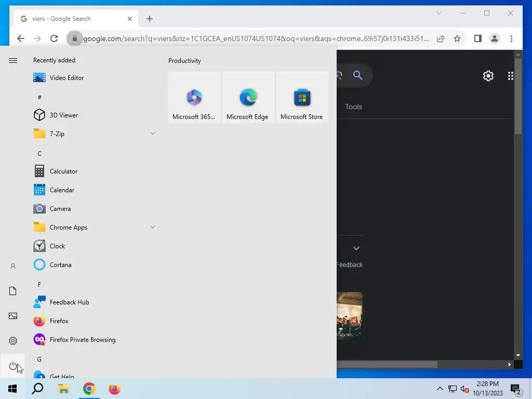
Task: Click the site lock icon
Action: (x=75, y=38)
